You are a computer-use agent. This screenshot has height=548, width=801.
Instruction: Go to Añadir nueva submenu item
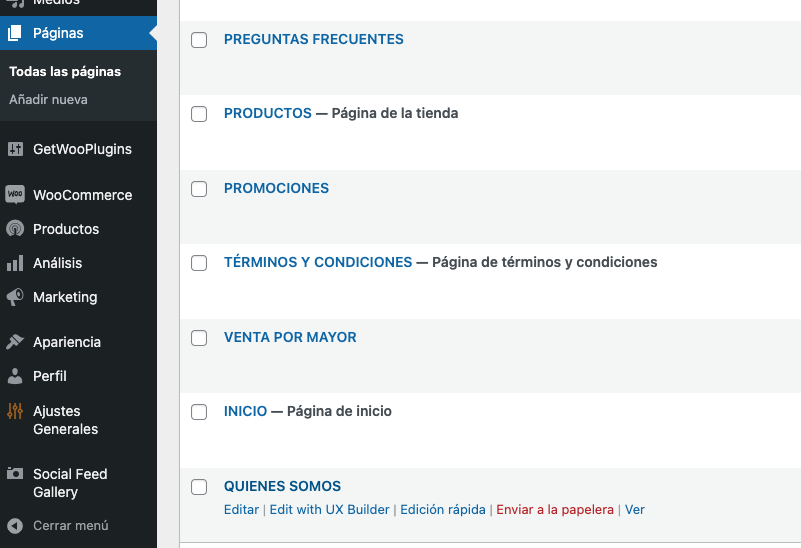48,100
